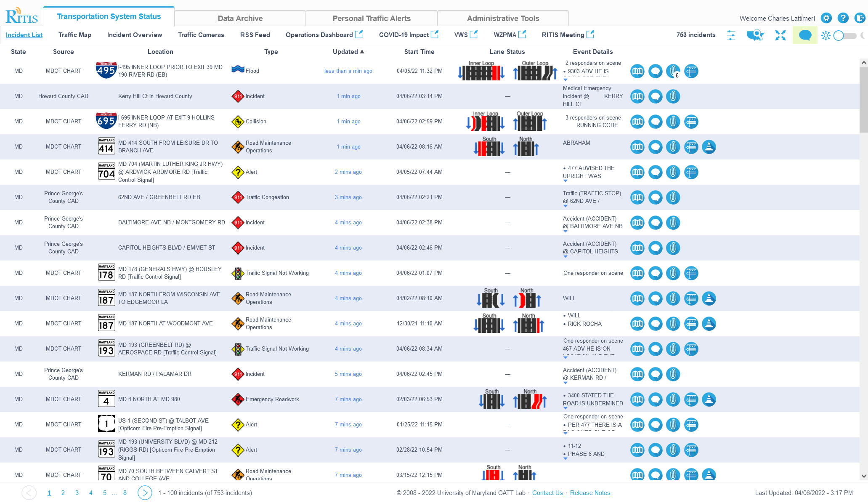Screen dimensions: 868x503
Task: Click the Contact Us link
Action: (x=547, y=492)
